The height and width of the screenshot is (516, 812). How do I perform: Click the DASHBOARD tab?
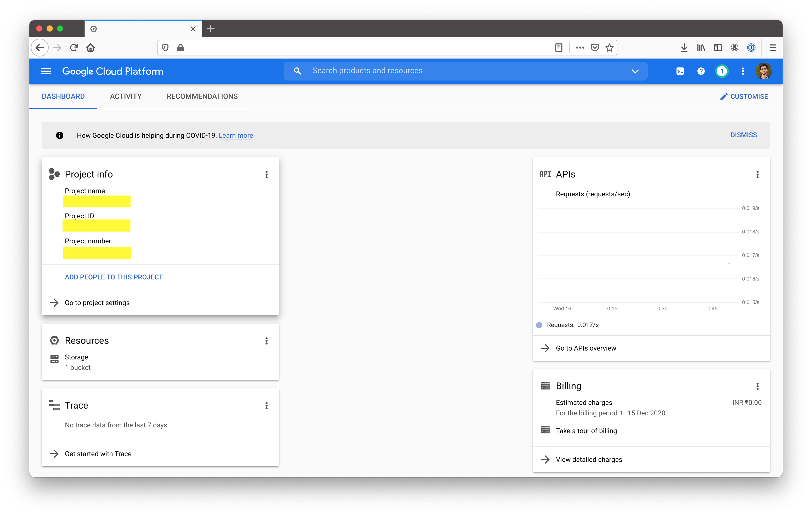point(63,96)
